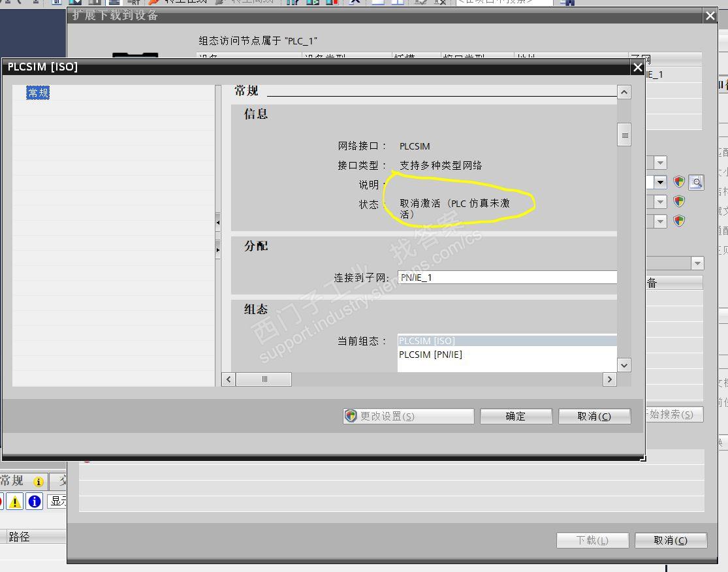Click the bottom shield icon in download dialog
This screenshot has width=728, height=572.
[679, 221]
